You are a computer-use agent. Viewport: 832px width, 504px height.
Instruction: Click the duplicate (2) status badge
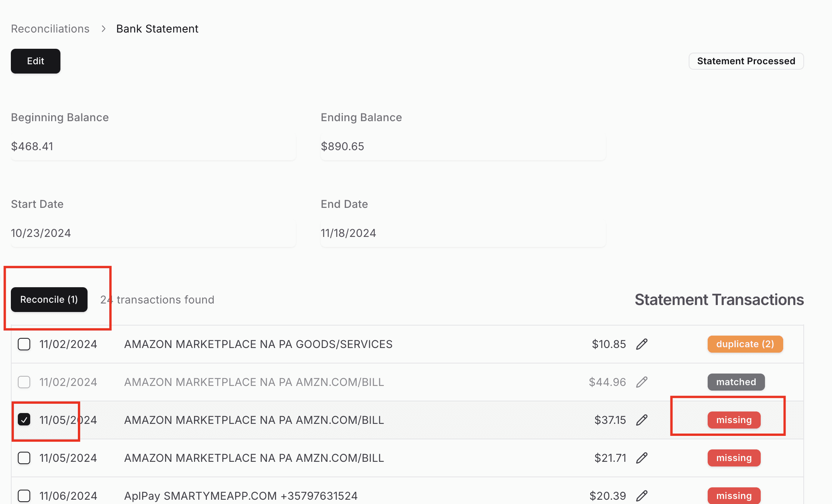745,344
